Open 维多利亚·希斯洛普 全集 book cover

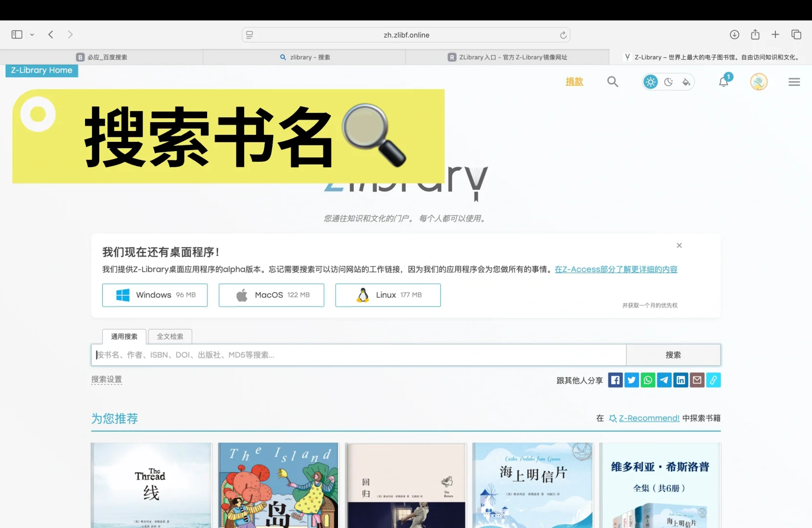point(660,485)
